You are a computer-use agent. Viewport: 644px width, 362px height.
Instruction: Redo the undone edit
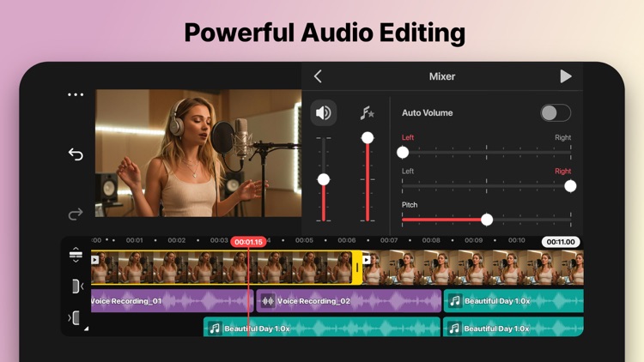(x=76, y=214)
